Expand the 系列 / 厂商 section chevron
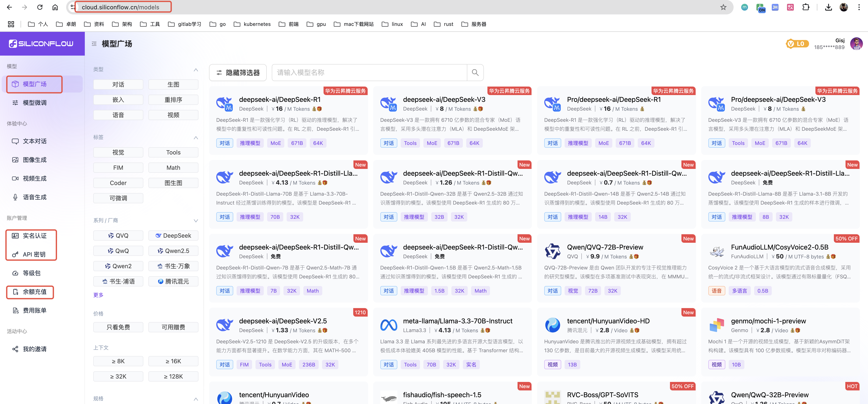Screen dimensions: 868x404 pyautogui.click(x=196, y=220)
